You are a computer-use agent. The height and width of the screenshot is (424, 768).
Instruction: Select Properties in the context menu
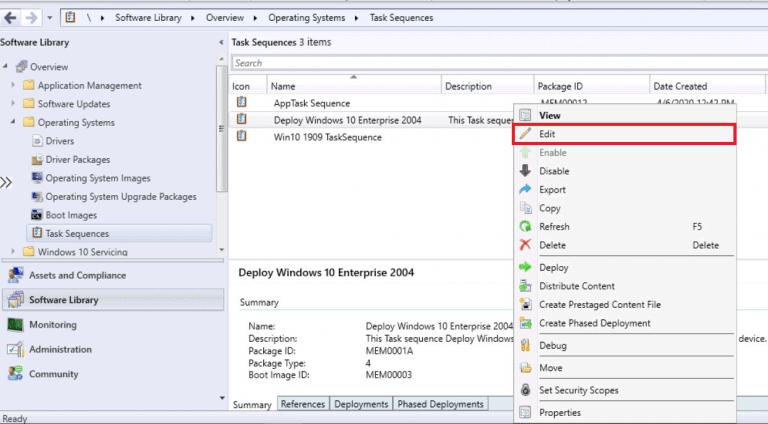click(559, 412)
